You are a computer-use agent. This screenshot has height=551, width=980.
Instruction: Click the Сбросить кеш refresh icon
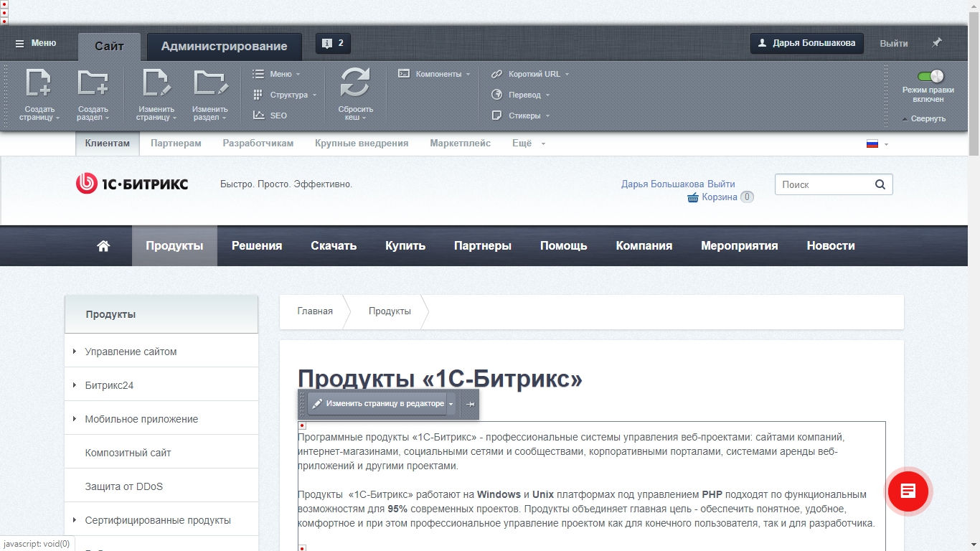coord(355,83)
